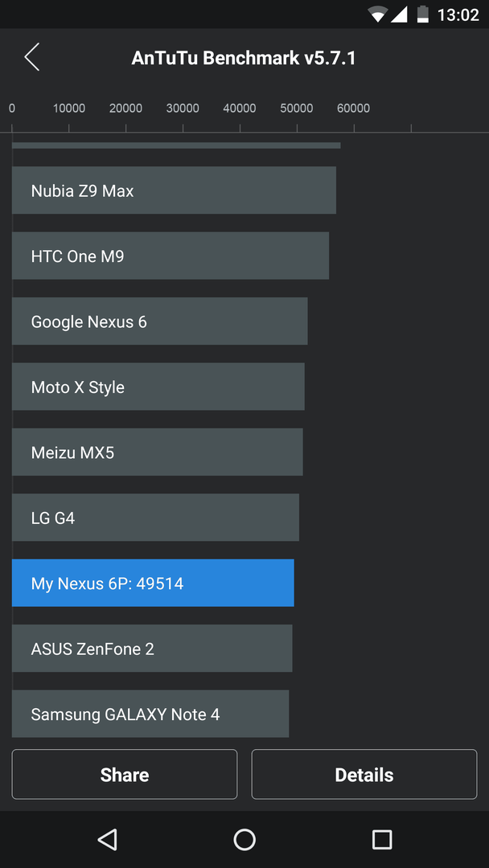Open recent apps square button
The image size is (489, 868).
(381, 839)
